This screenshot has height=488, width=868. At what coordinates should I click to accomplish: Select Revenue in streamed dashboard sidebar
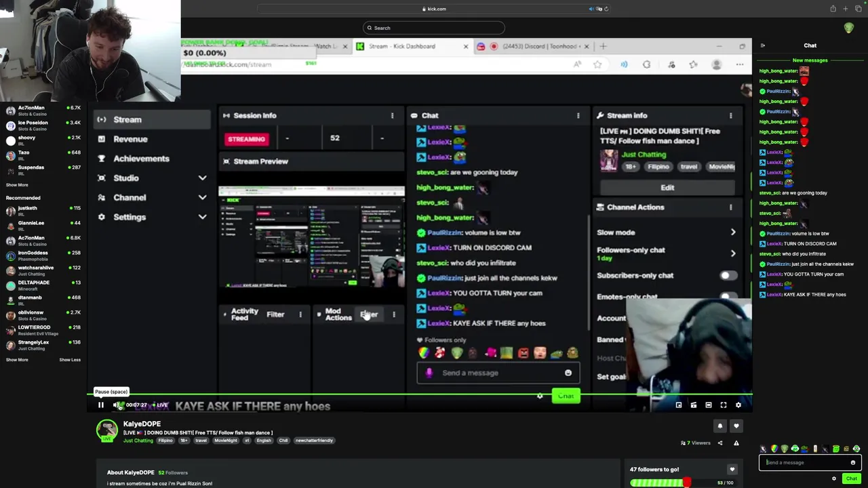pyautogui.click(x=130, y=140)
